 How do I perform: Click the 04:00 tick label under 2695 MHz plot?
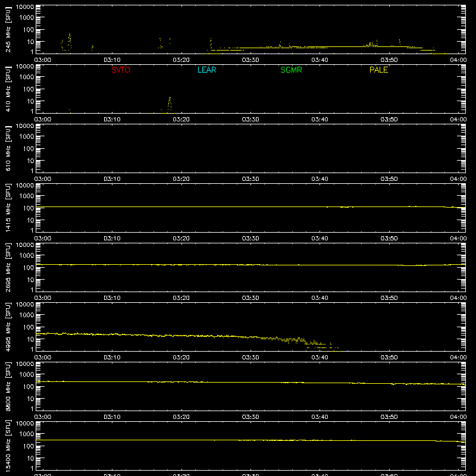tap(458, 298)
